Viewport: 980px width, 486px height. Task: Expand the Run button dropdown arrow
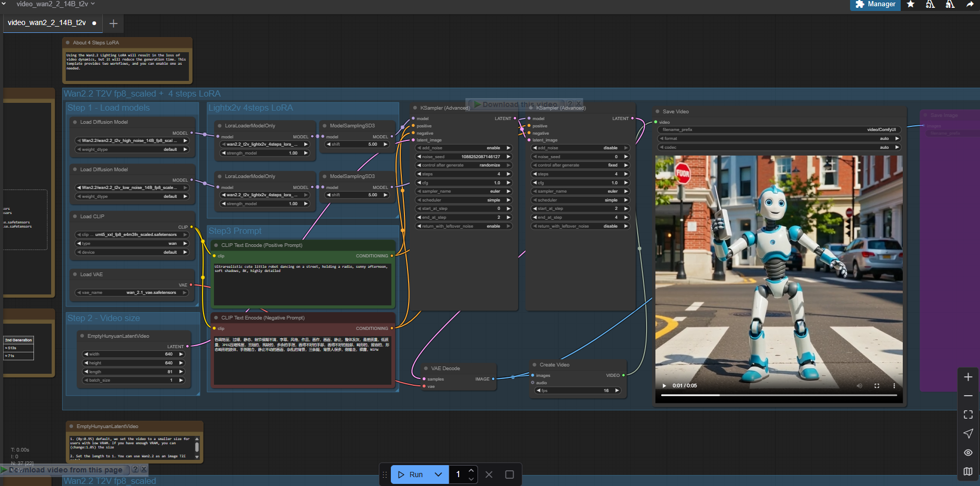tap(438, 475)
